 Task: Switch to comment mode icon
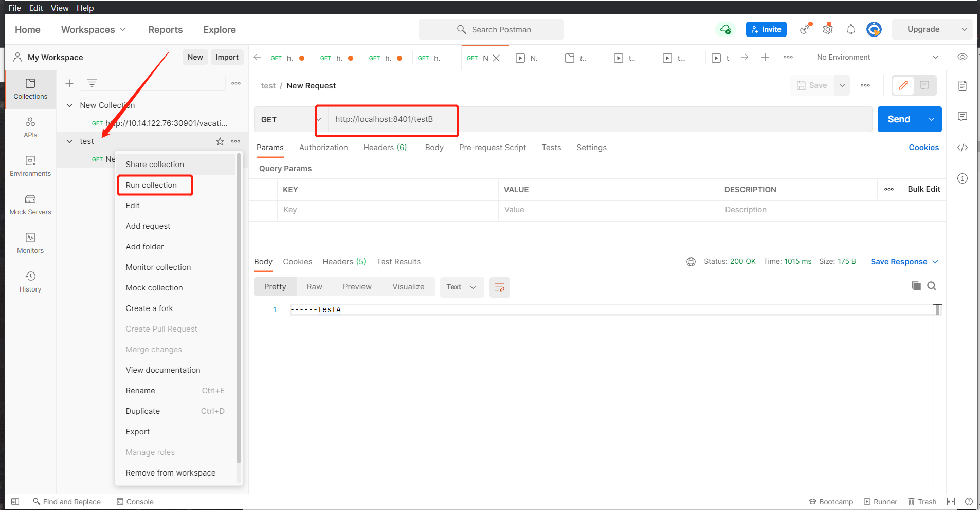point(924,85)
